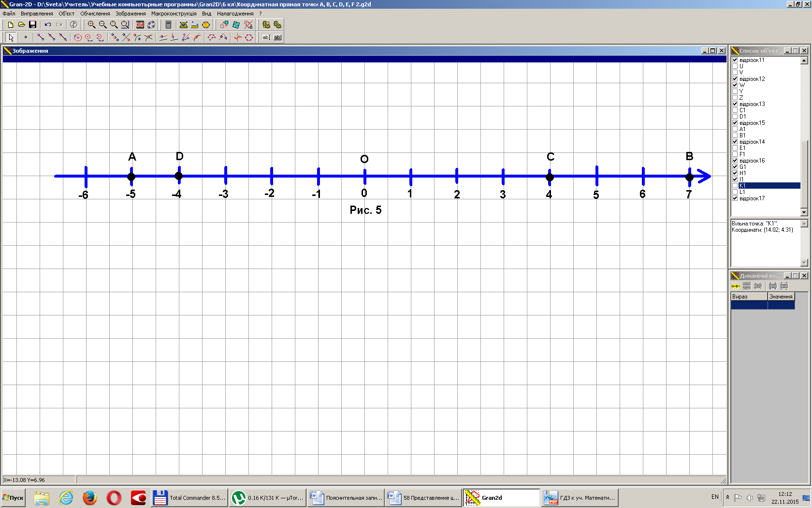This screenshot has width=812, height=508.
Task: Click the area calculation S icon
Action: (206, 25)
